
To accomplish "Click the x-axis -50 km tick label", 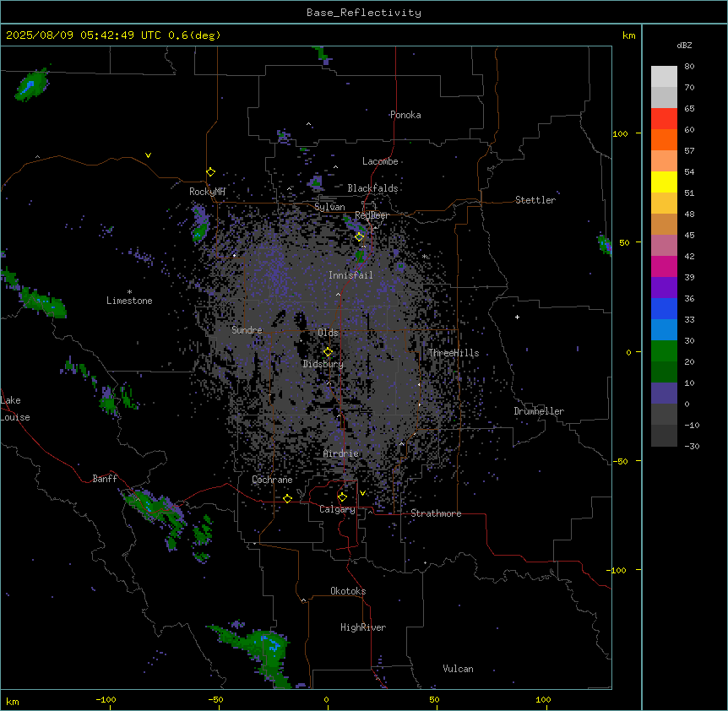I will click(215, 699).
